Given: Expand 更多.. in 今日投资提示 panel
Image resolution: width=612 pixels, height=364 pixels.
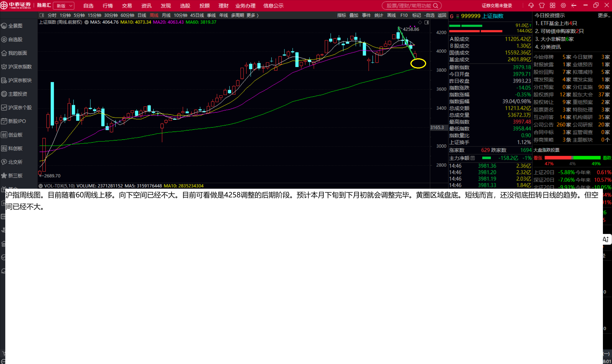Looking at the screenshot, I should pos(604,16).
